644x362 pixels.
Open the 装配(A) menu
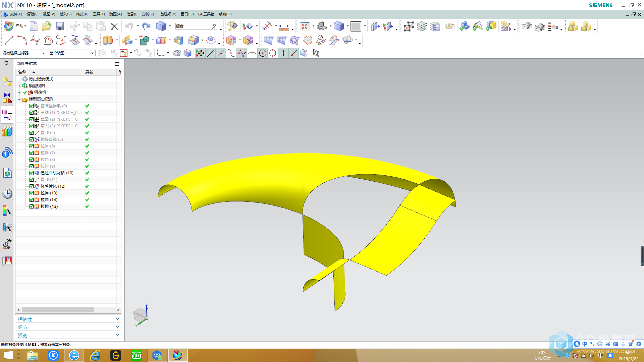[115, 14]
